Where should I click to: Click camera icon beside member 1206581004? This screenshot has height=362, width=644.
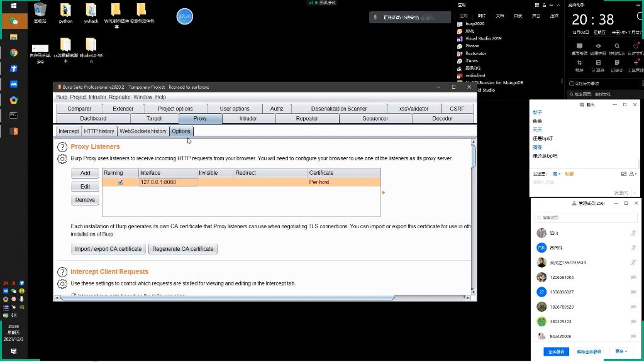(x=633, y=277)
